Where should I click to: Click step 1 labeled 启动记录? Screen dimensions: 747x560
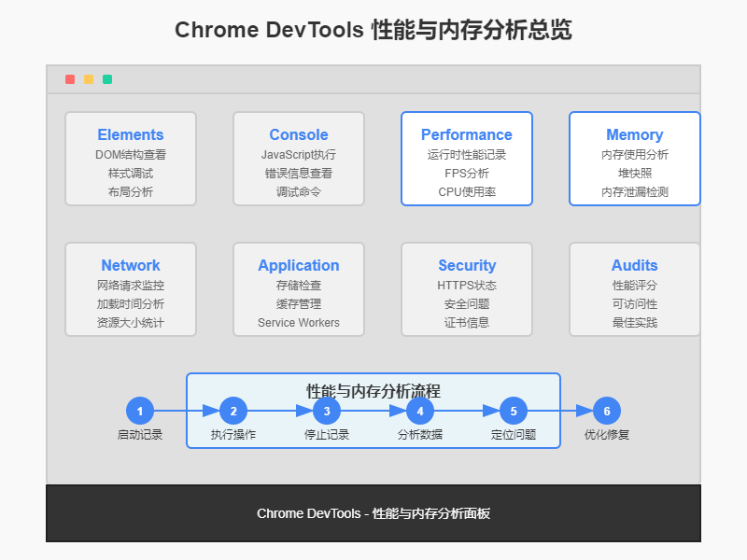click(139, 411)
